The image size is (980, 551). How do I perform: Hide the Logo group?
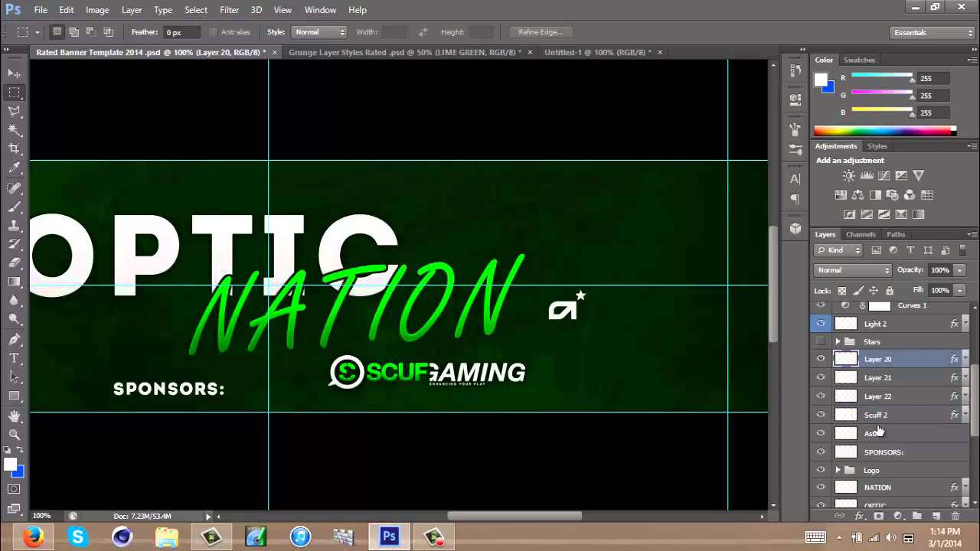(821, 470)
